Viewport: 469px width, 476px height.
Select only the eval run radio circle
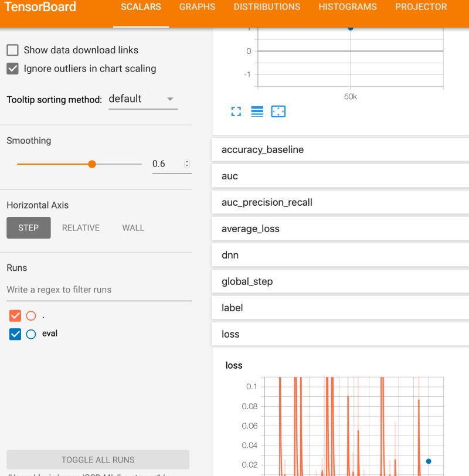click(31, 334)
